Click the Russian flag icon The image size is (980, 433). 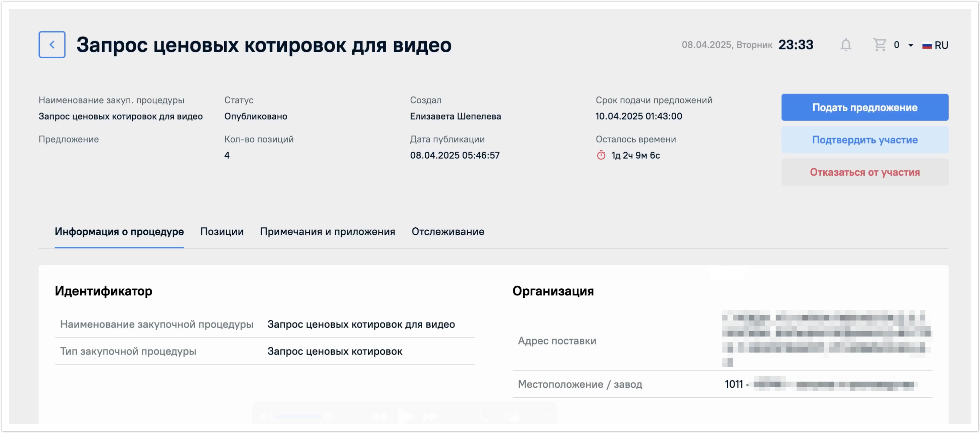(927, 46)
